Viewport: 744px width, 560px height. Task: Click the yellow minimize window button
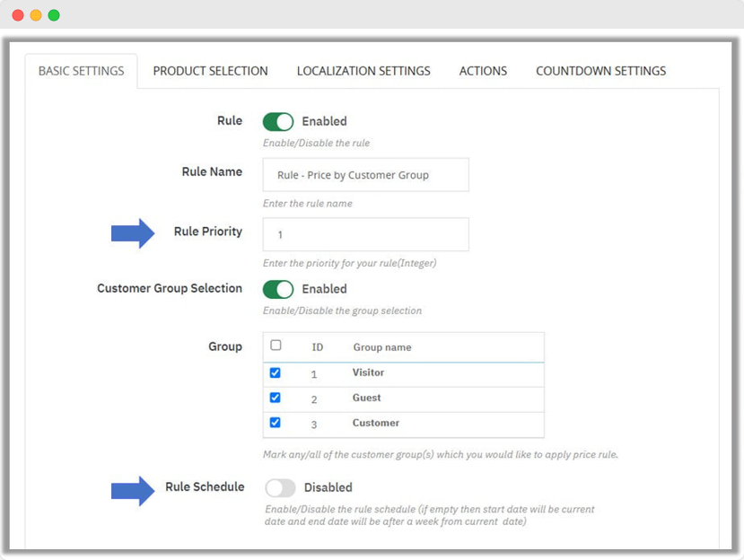pyautogui.click(x=36, y=15)
